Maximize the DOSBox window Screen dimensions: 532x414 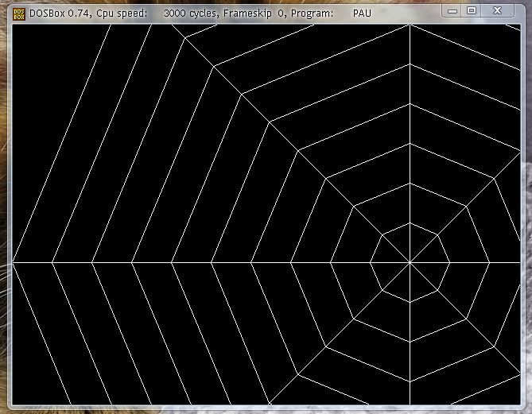coord(472,10)
